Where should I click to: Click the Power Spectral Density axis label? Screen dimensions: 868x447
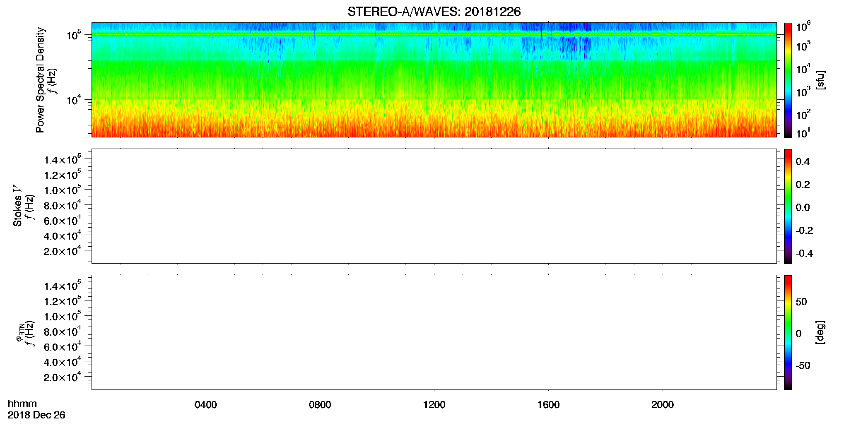click(x=40, y=80)
